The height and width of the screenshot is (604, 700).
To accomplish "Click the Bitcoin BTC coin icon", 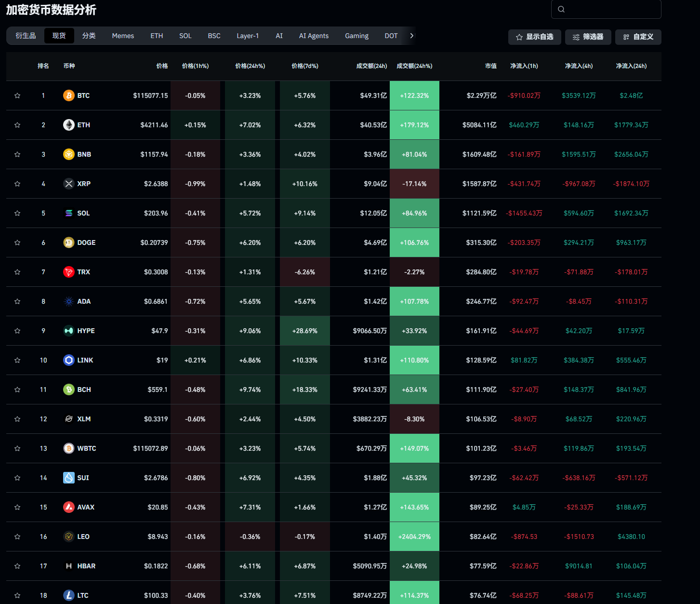I will click(x=69, y=95).
